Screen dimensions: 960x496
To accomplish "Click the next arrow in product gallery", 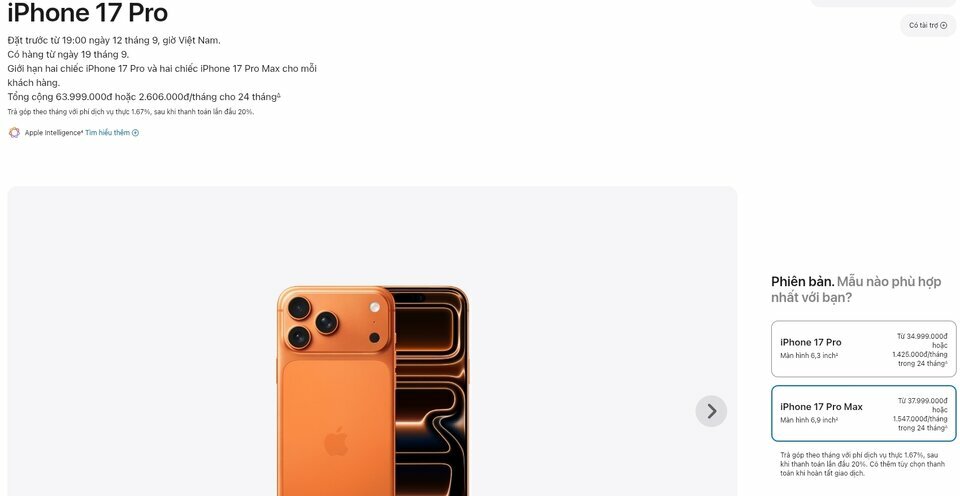I will point(711,411).
